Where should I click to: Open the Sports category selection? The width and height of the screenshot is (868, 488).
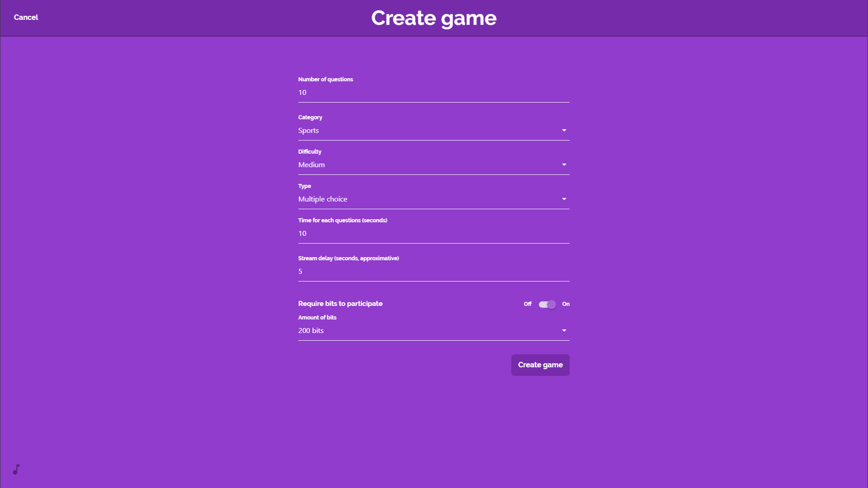point(308,131)
